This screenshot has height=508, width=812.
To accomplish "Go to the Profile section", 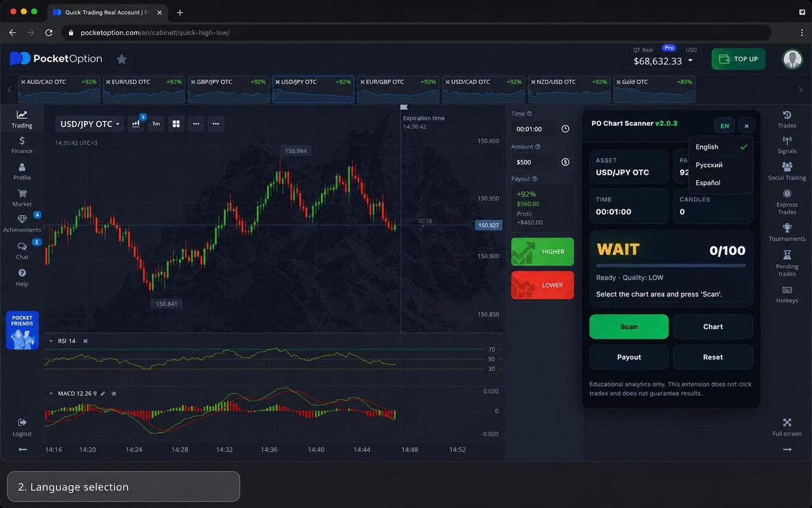I will point(22,171).
